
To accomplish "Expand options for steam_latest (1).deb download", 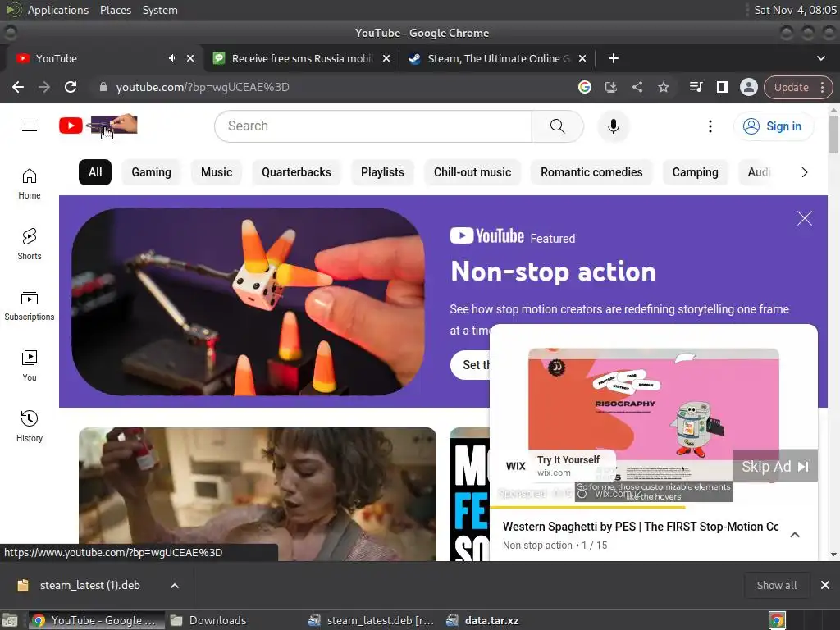I will point(175,586).
